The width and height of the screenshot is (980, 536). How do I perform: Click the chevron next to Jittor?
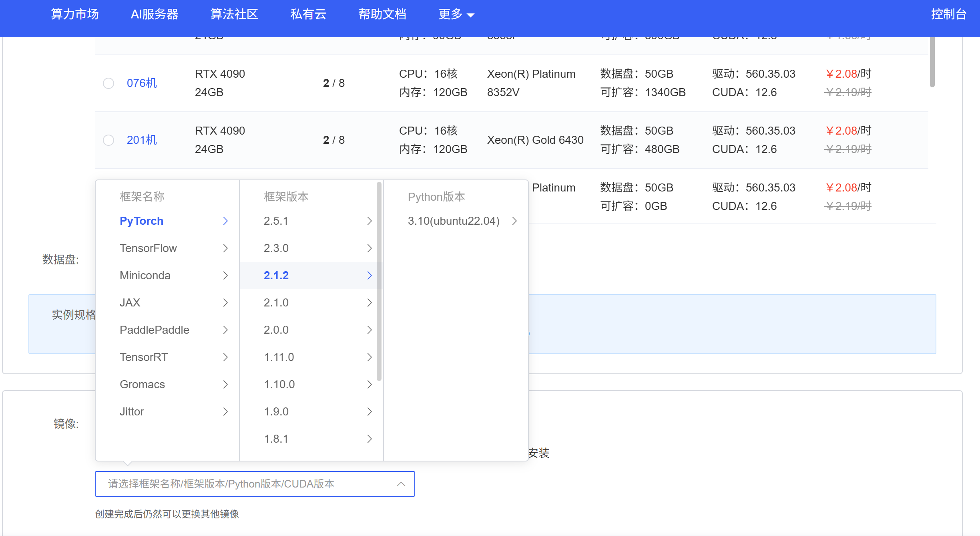tap(225, 412)
